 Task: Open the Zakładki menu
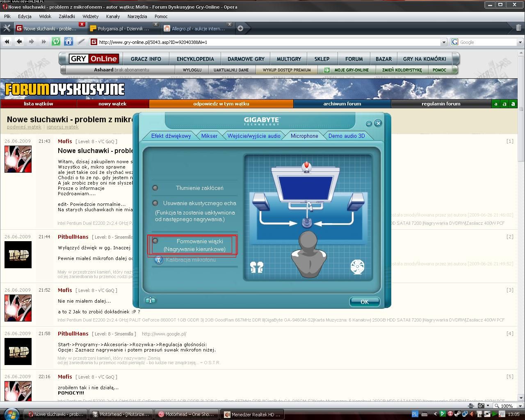66,16
